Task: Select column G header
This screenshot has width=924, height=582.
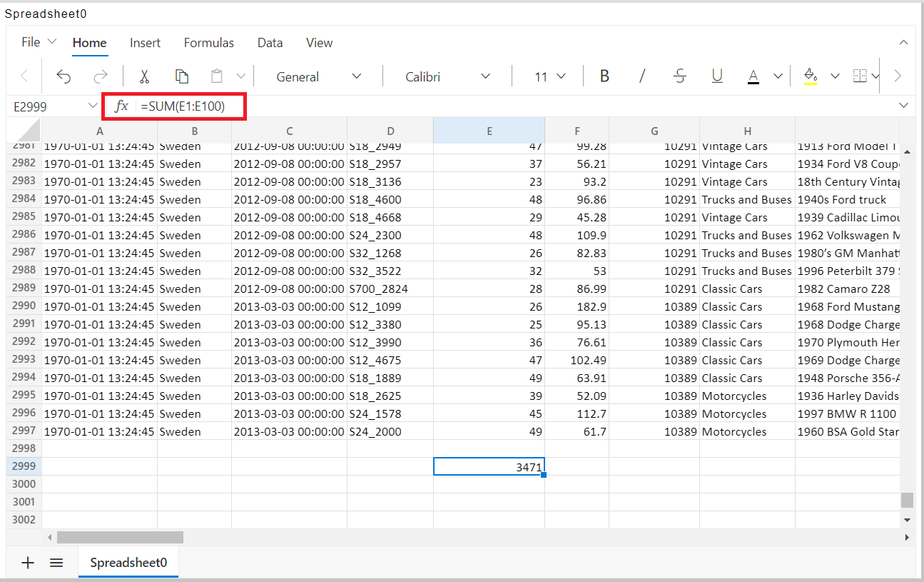Action: pyautogui.click(x=655, y=131)
